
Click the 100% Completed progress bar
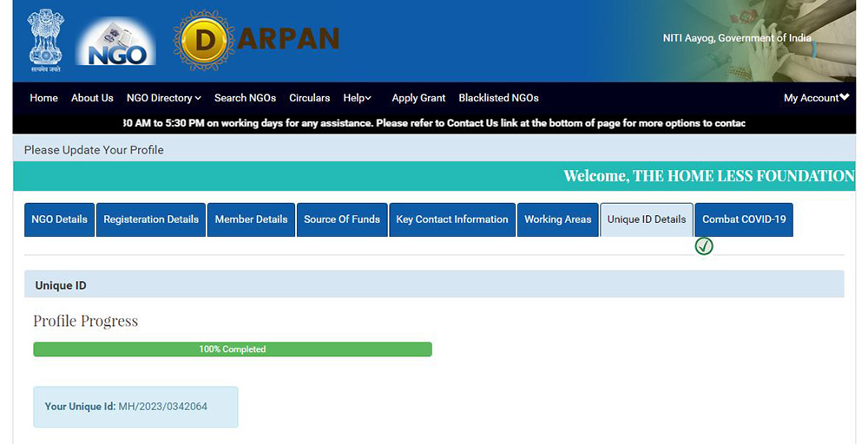pyautogui.click(x=233, y=349)
